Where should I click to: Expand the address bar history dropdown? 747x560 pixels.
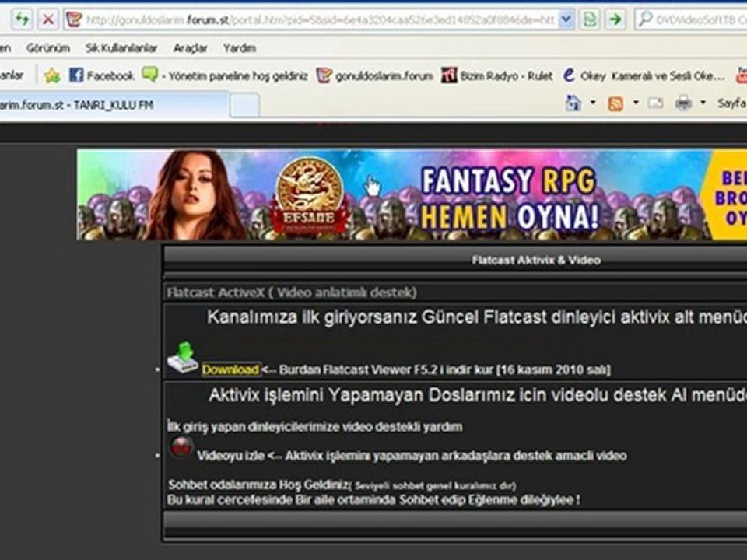point(566,19)
